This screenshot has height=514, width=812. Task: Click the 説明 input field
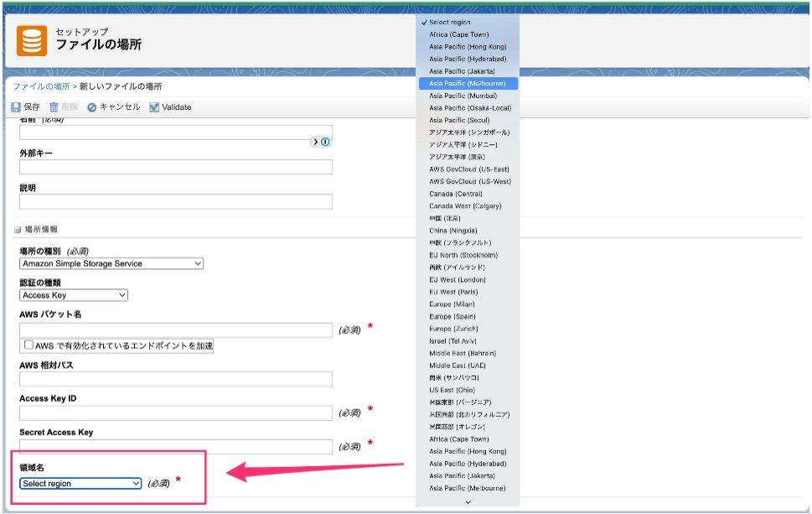coord(176,201)
